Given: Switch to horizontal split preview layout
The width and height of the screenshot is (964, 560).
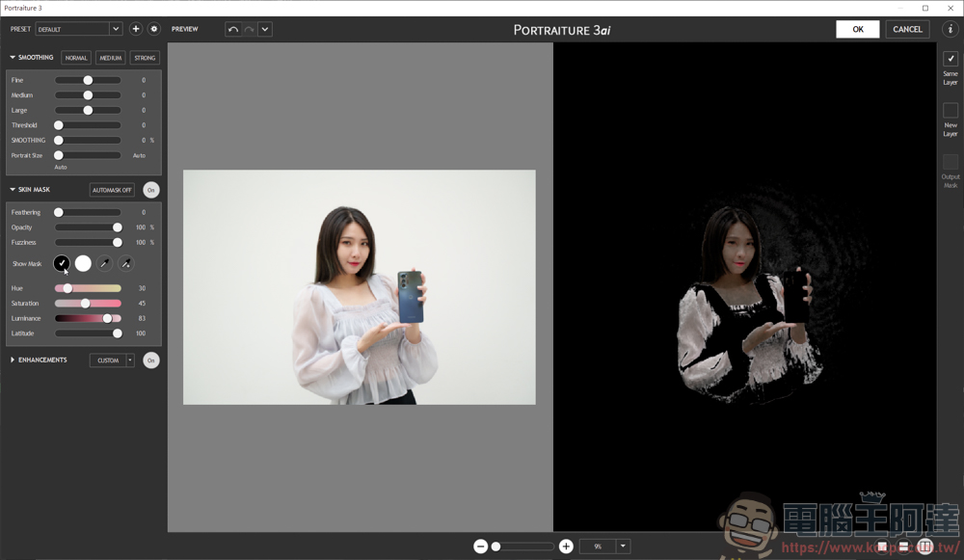Looking at the screenshot, I should (904, 546).
